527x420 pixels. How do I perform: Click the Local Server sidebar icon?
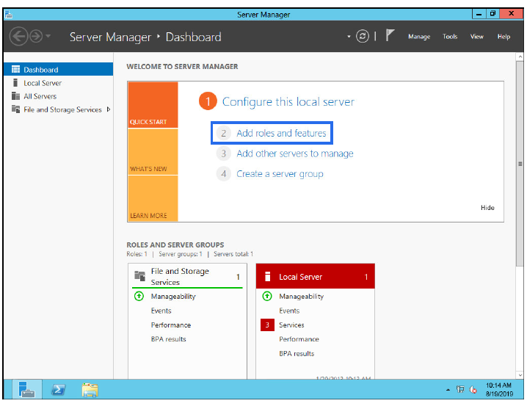tap(15, 83)
